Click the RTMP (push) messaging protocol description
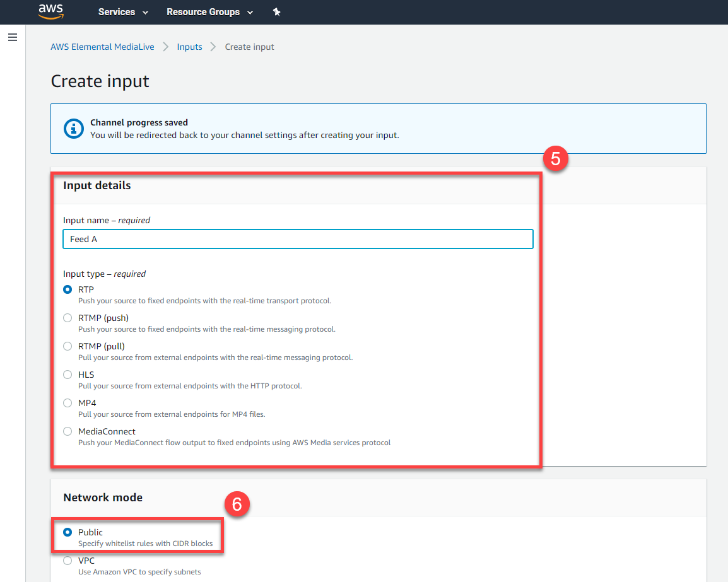This screenshot has width=728, height=582. [x=207, y=329]
